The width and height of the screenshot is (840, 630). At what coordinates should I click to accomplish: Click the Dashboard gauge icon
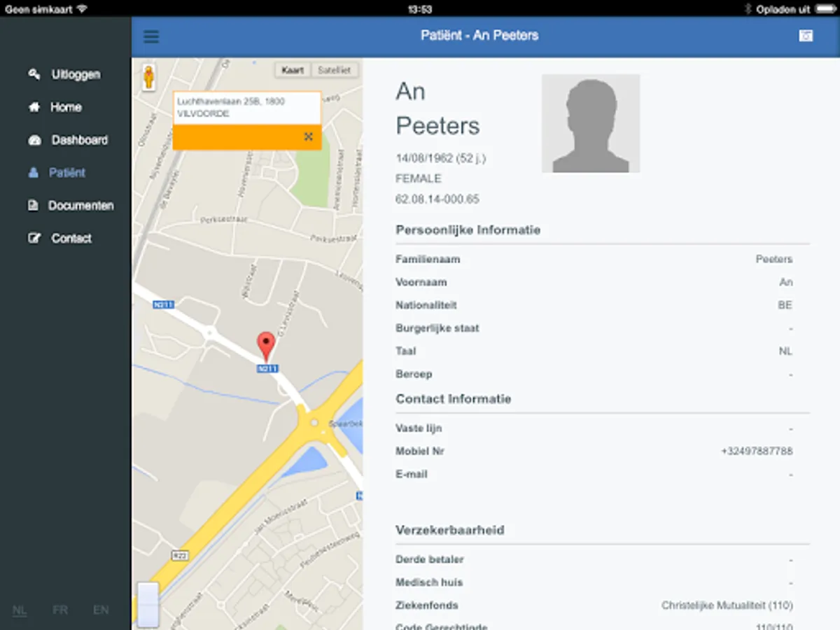pyautogui.click(x=34, y=140)
